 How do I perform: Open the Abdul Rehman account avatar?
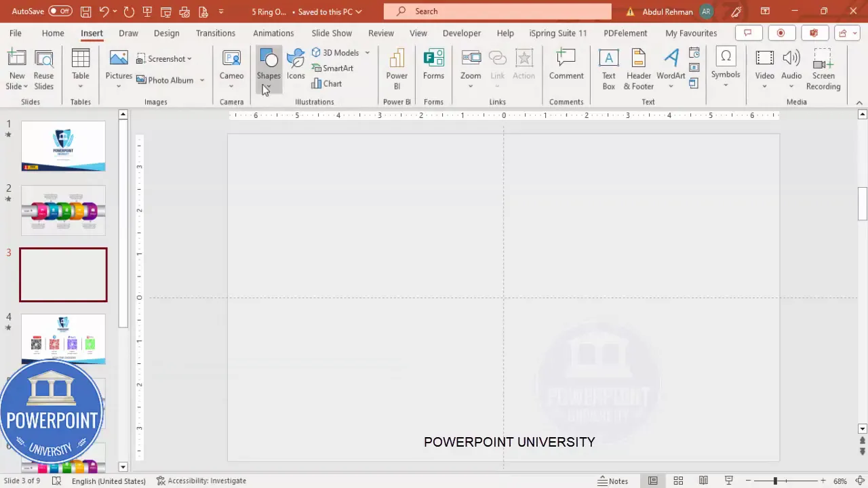tap(707, 12)
